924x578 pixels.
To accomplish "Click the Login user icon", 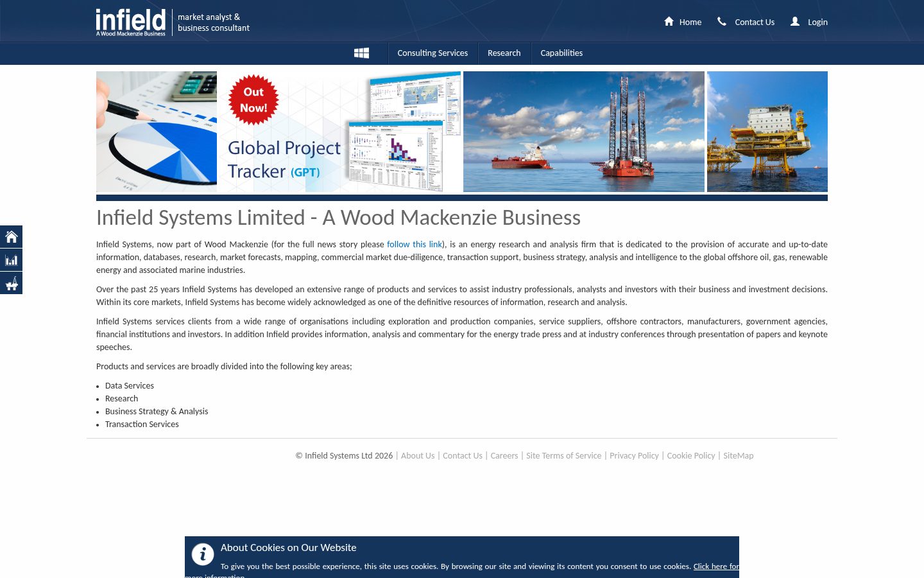I will click(795, 21).
